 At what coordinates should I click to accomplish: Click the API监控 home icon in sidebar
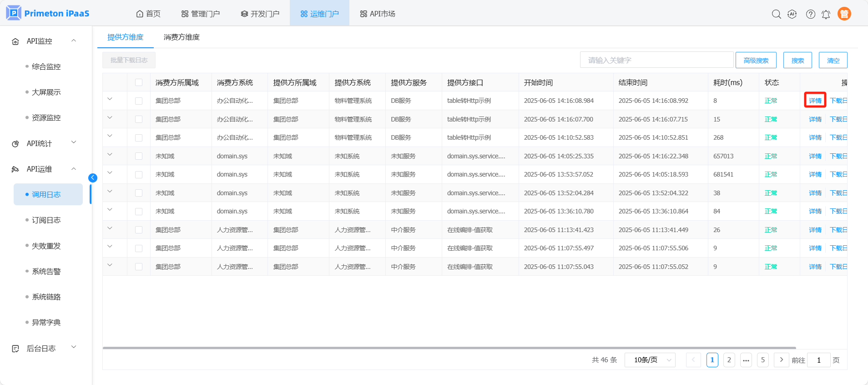click(15, 41)
